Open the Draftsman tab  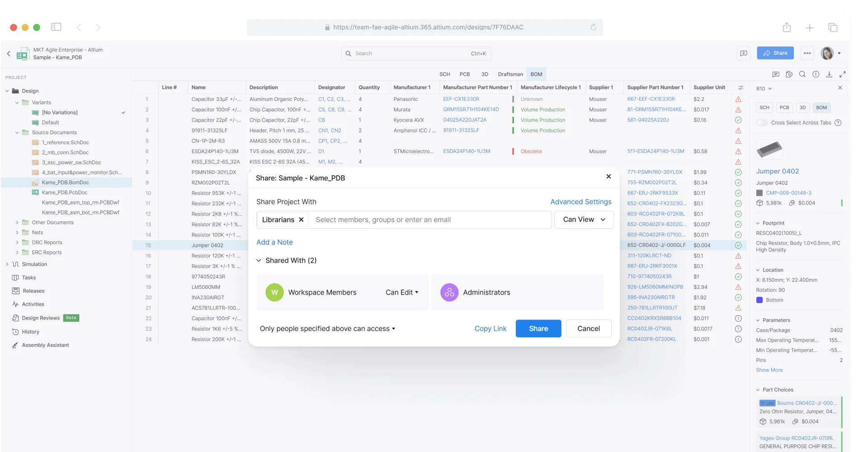510,74
